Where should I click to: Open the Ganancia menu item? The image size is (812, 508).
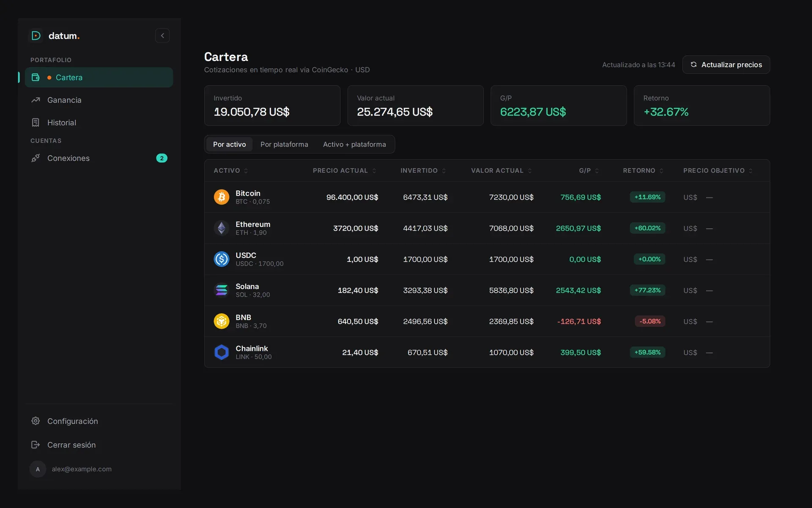coord(99,100)
